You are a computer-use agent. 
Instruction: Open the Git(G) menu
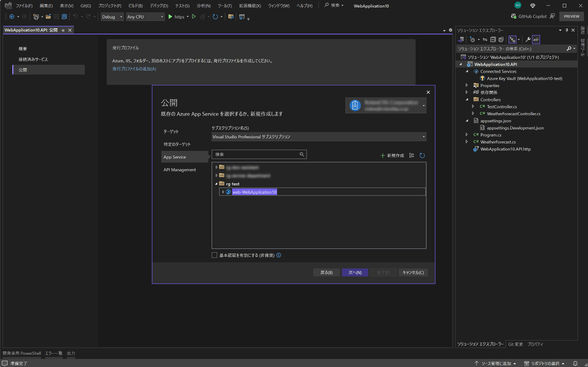pyautogui.click(x=86, y=6)
